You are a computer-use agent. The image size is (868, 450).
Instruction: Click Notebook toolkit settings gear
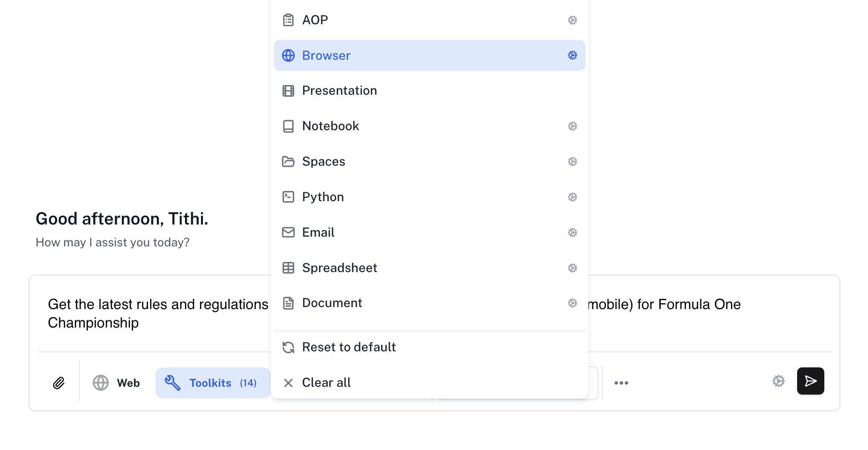tap(572, 126)
